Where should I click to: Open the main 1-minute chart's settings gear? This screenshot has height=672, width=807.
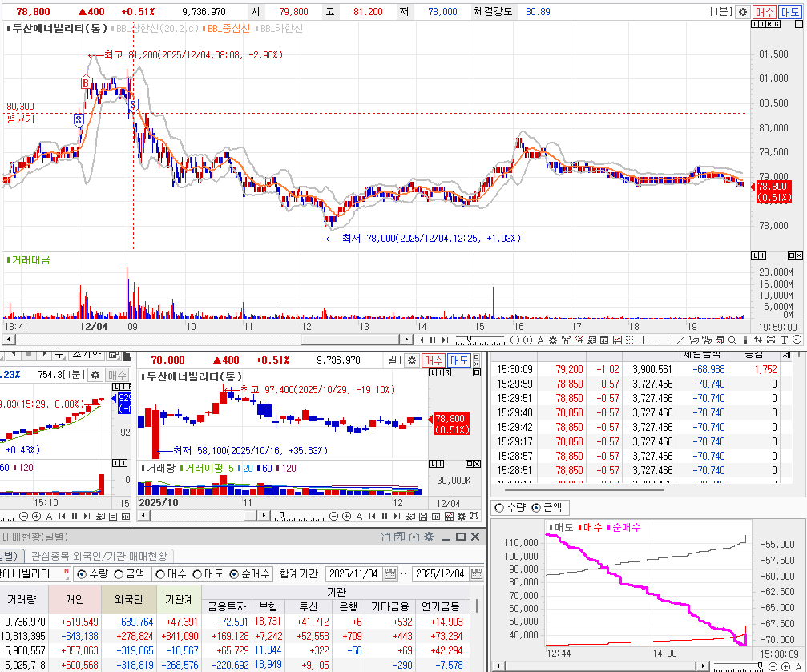(x=743, y=12)
